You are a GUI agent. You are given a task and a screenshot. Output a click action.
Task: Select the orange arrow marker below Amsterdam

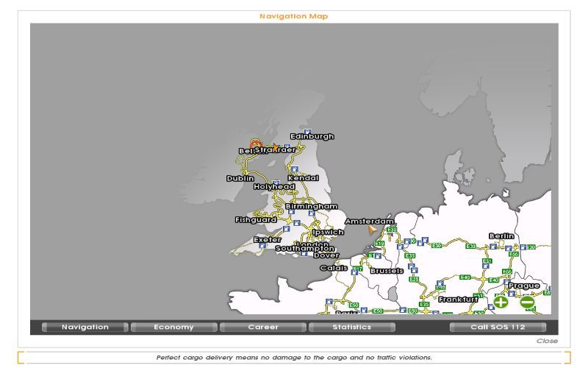click(x=372, y=230)
